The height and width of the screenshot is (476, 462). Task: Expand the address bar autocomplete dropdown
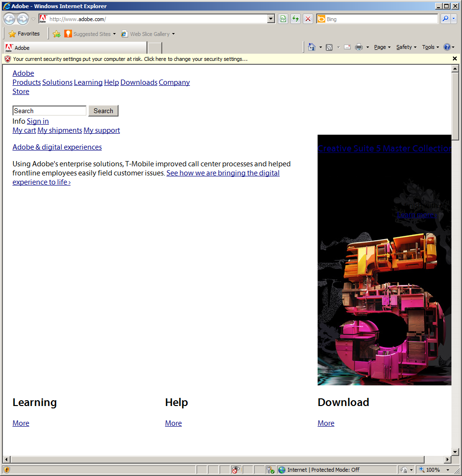(x=271, y=19)
